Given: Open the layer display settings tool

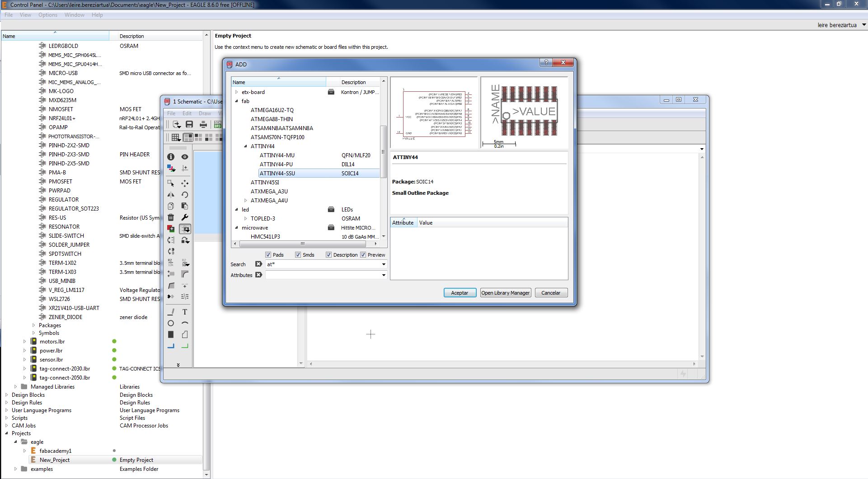Looking at the screenshot, I should coord(171,168).
